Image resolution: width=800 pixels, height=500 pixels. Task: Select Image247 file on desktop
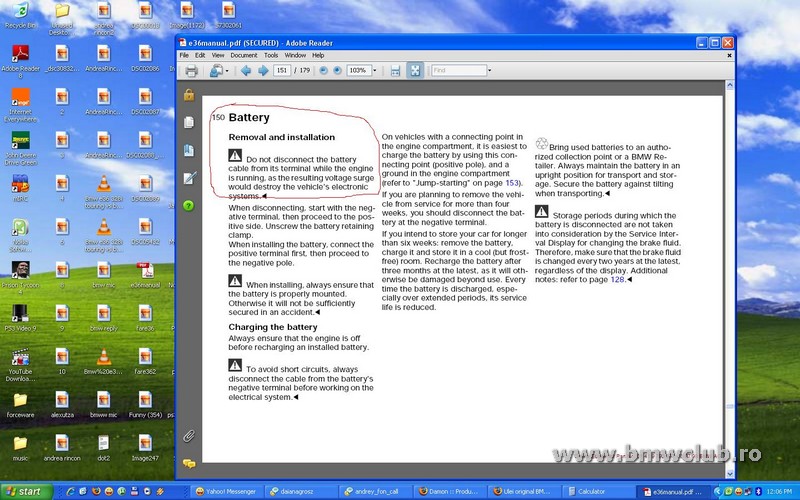tap(145, 448)
